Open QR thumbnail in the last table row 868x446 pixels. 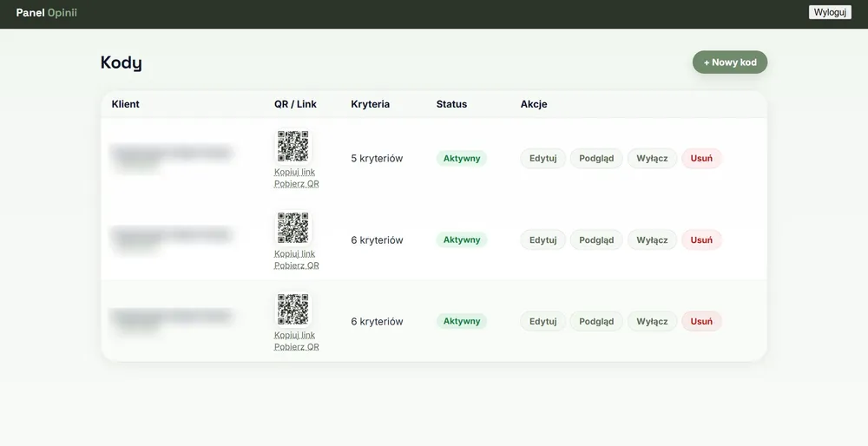click(x=293, y=309)
